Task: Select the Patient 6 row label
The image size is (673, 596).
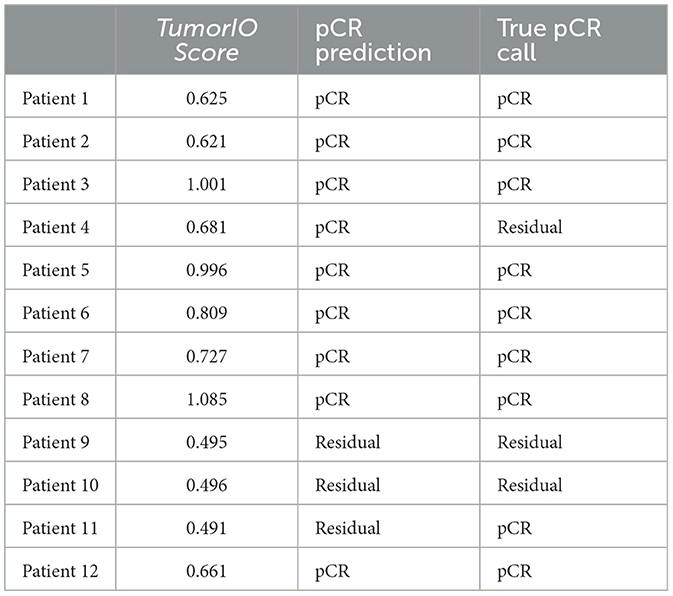Action: (x=56, y=313)
